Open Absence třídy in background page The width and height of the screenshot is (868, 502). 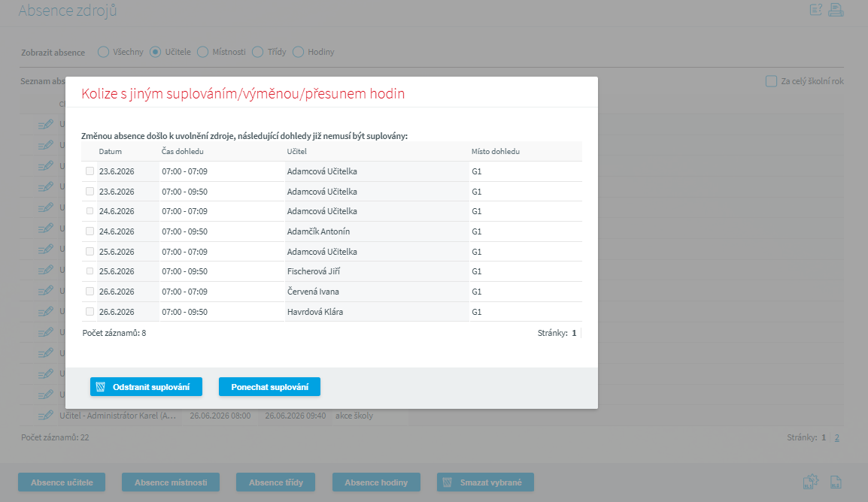(x=276, y=482)
